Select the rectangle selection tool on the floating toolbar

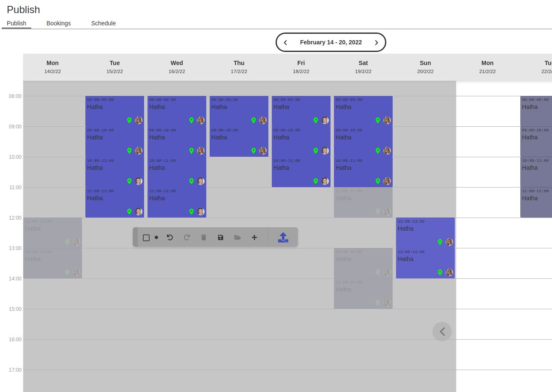point(146,237)
